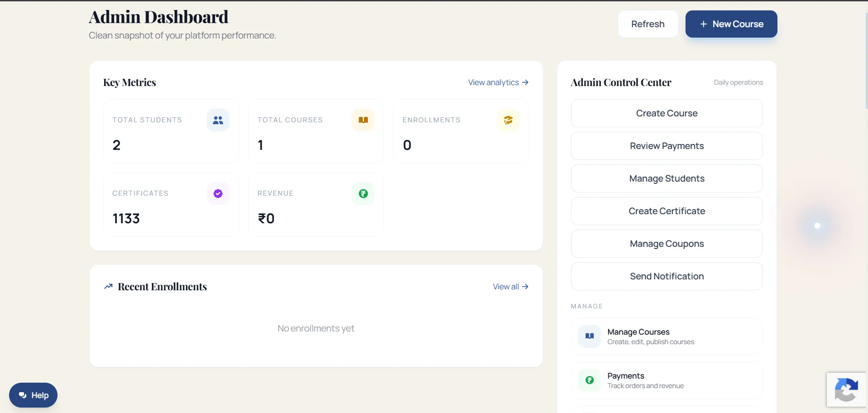Screen dimensions: 868x413
Task: Click the reCAPTCHA badge icon
Action: (x=846, y=389)
